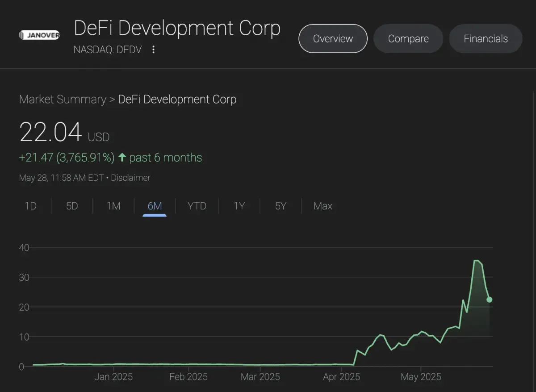Select the 1D time range
The height and width of the screenshot is (392, 536).
point(30,206)
